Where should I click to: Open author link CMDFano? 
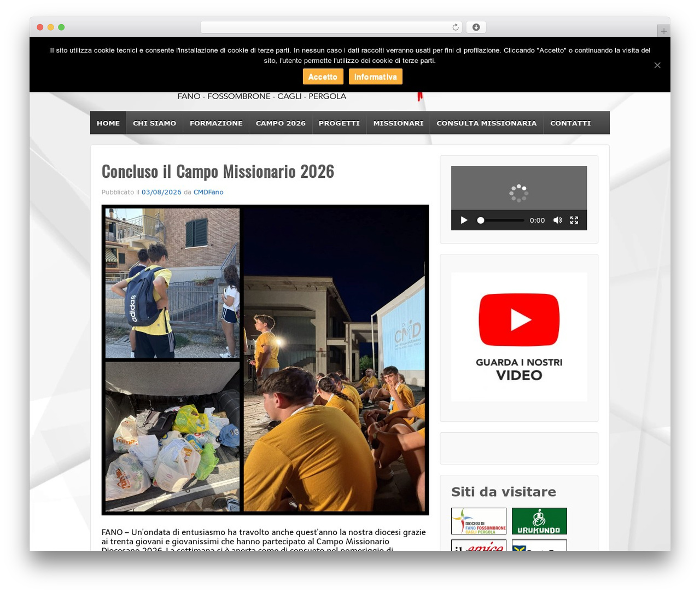click(x=208, y=192)
